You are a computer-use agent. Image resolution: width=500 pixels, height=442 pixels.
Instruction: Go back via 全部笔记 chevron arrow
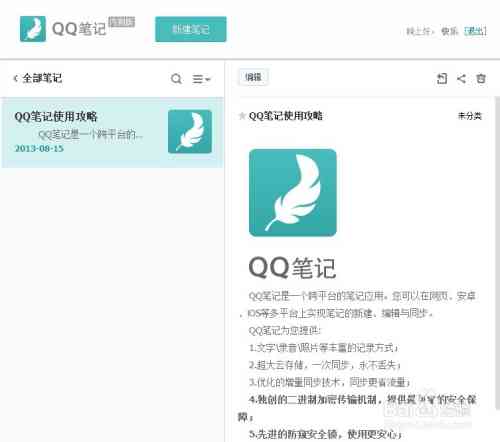click(x=15, y=78)
